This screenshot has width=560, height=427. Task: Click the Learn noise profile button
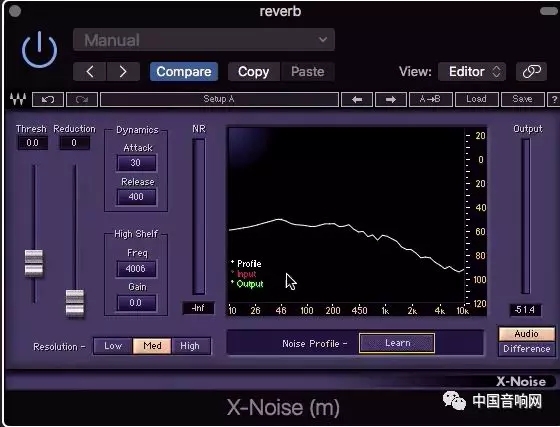pos(397,343)
